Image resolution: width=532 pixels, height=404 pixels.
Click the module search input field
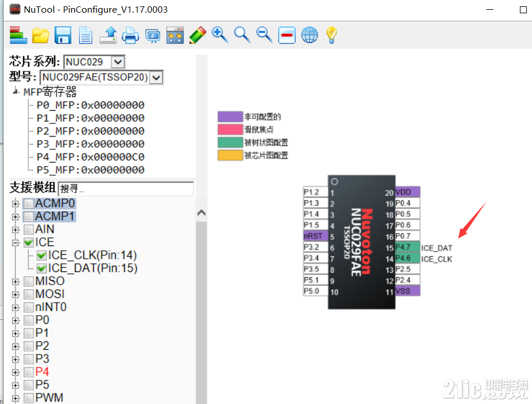pyautogui.click(x=126, y=189)
